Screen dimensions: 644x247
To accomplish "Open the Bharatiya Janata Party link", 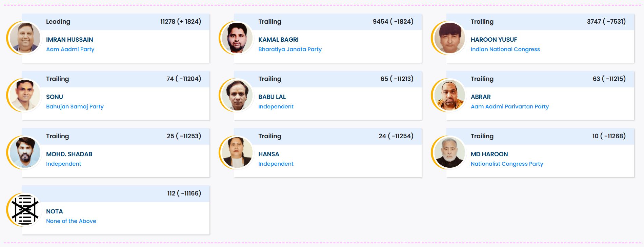I will (290, 49).
